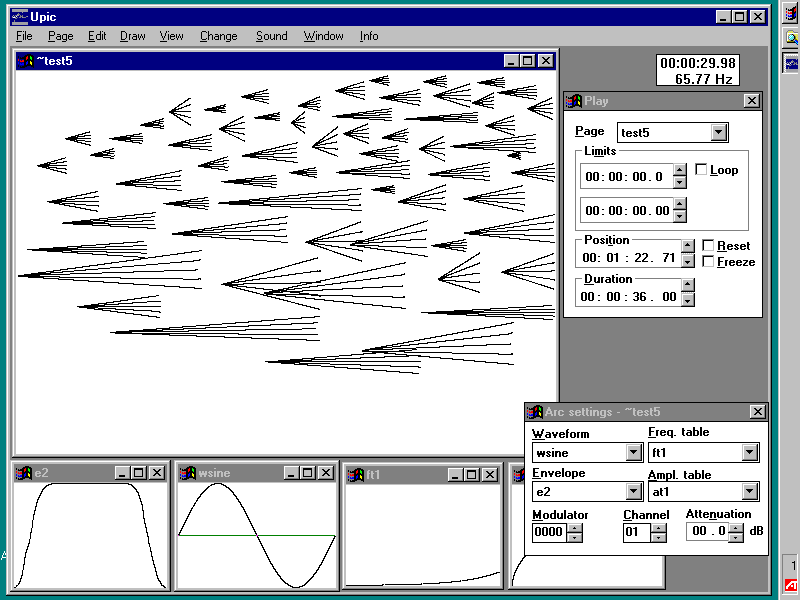Close the ft1 frequency table window
The height and width of the screenshot is (600, 800).
click(490, 474)
